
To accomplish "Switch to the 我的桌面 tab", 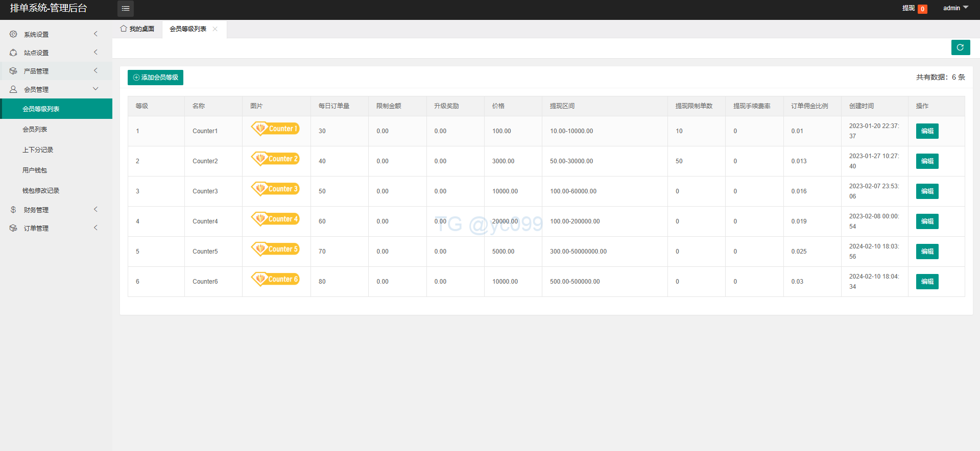I will 137,29.
